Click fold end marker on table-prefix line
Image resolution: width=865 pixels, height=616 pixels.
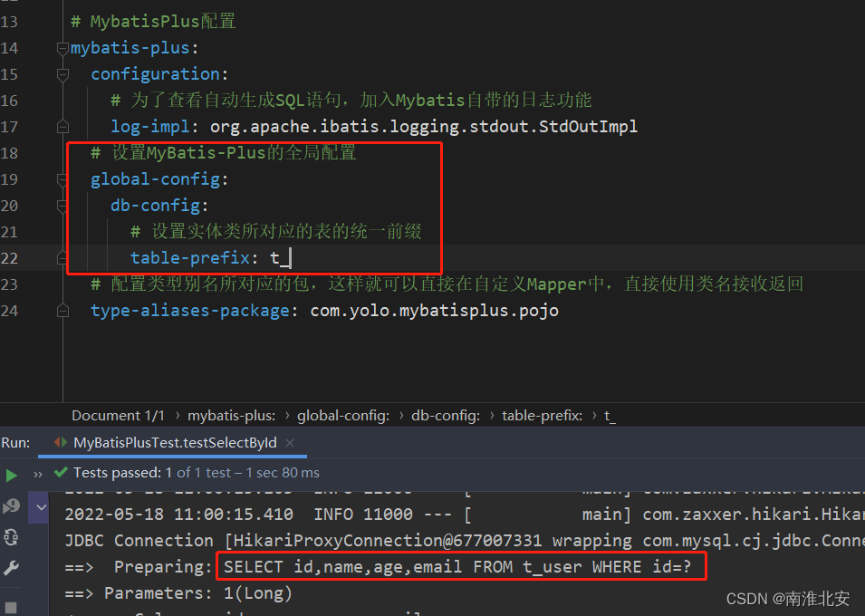pos(62,258)
